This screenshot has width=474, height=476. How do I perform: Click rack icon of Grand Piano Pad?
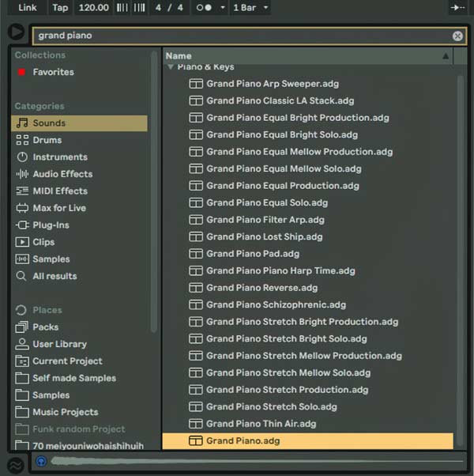196,254
